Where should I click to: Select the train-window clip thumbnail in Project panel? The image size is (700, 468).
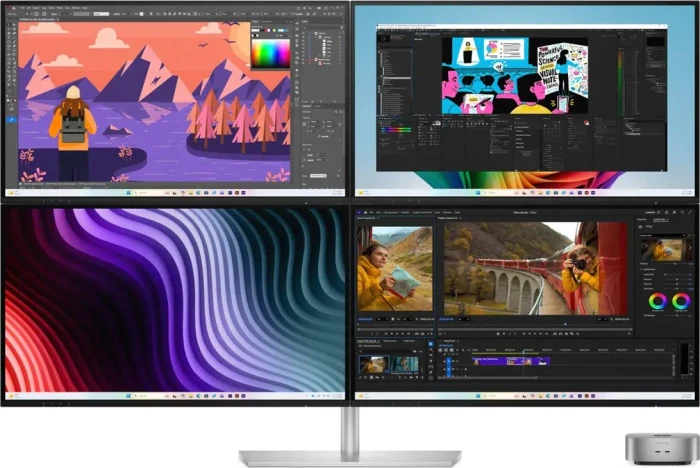click(374, 364)
